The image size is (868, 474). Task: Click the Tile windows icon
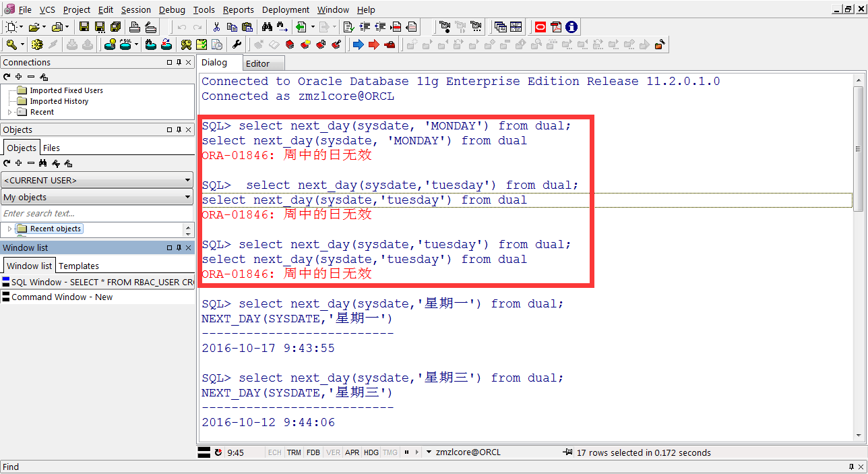516,27
